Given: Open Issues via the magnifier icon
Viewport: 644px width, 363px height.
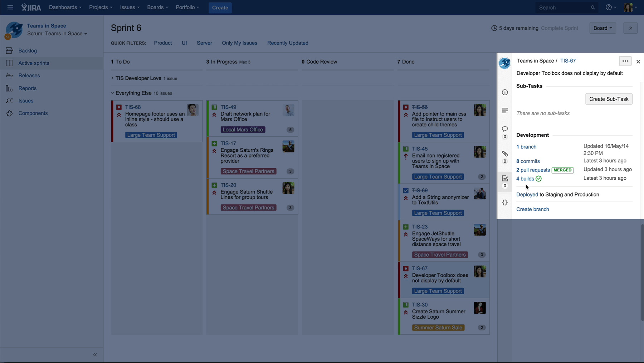Looking at the screenshot, I should click(x=9, y=101).
